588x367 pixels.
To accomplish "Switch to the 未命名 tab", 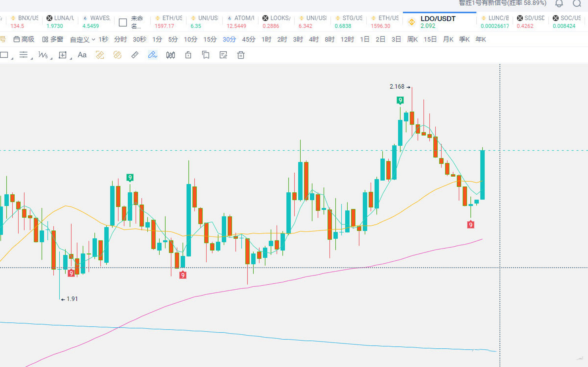I will [x=132, y=22].
